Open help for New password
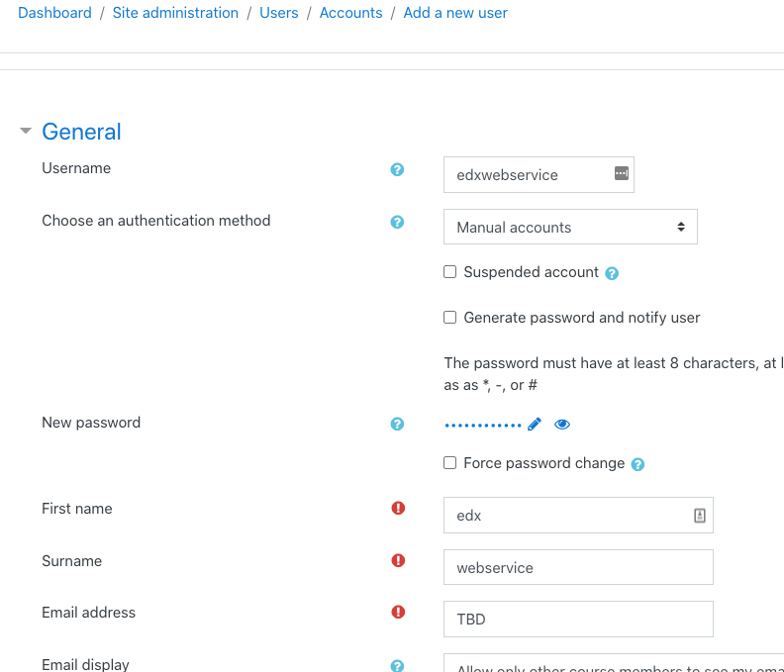This screenshot has width=784, height=672. [x=397, y=424]
